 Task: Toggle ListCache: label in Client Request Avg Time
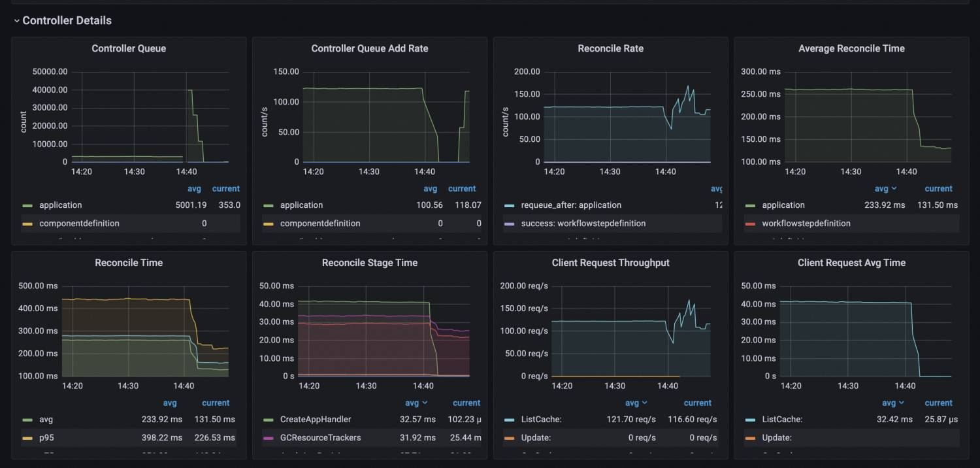[782, 420]
